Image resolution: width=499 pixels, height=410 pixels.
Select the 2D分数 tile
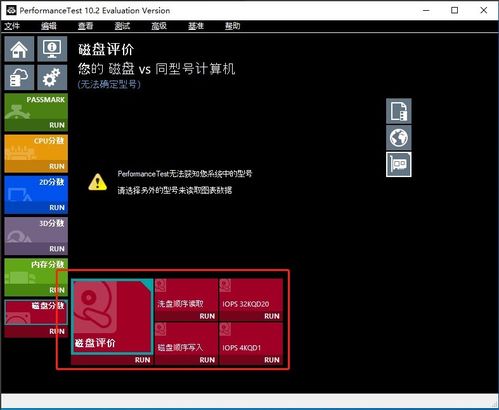click(x=36, y=189)
